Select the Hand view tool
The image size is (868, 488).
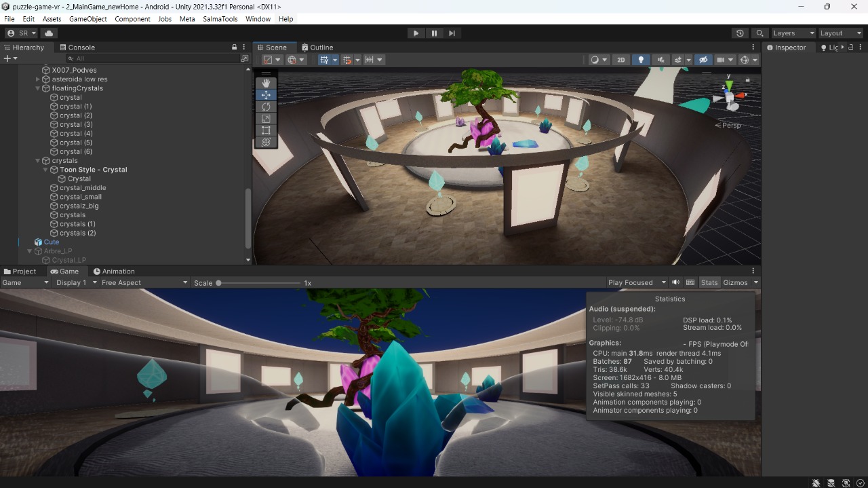(x=266, y=83)
